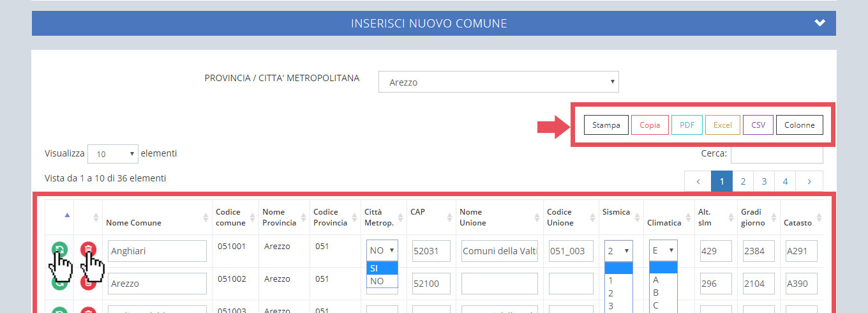Sort table by Climatica column
The height and width of the screenshot is (313, 868).
pyautogui.click(x=669, y=217)
